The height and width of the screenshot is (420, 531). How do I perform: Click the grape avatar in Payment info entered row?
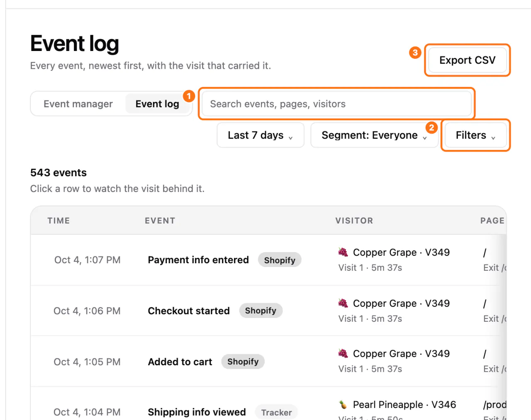pyautogui.click(x=343, y=252)
